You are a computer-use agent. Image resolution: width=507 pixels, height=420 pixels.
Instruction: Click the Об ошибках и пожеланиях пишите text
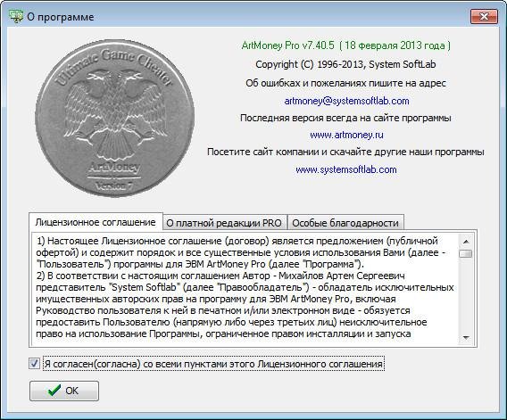(x=345, y=83)
